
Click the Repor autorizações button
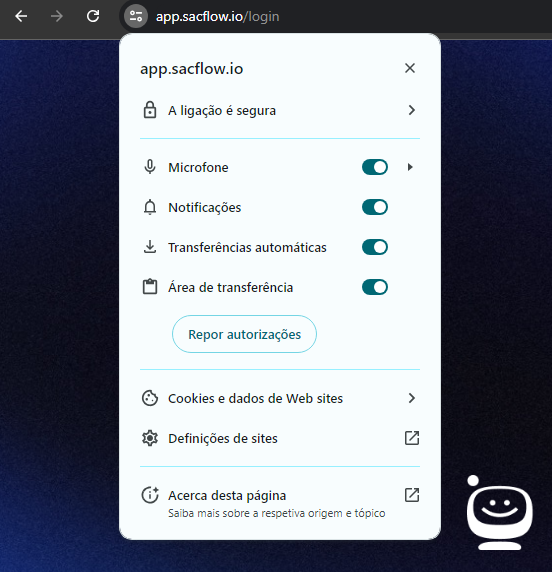pyautogui.click(x=244, y=334)
